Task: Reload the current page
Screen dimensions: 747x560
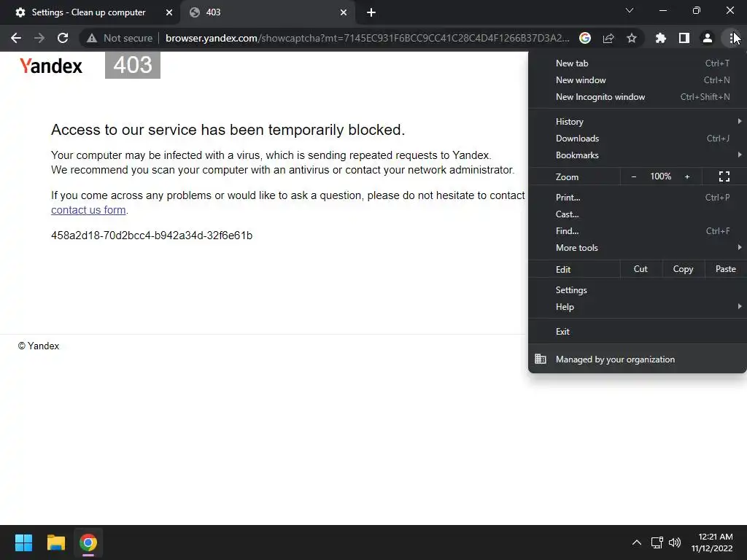Action: [63, 38]
